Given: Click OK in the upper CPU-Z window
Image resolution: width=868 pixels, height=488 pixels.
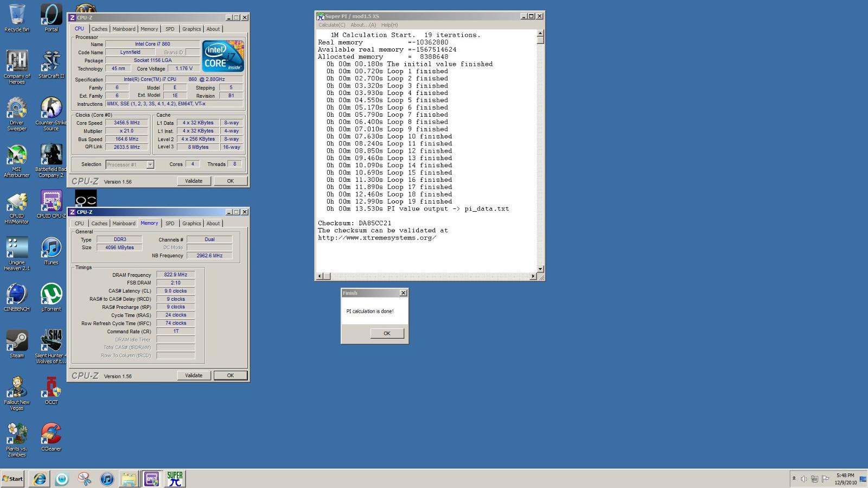Looking at the screenshot, I should (x=231, y=181).
